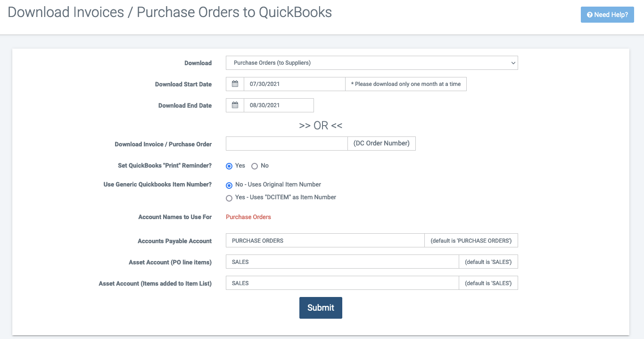
Task: Click default SALES hint for PO line items
Action: point(488,262)
